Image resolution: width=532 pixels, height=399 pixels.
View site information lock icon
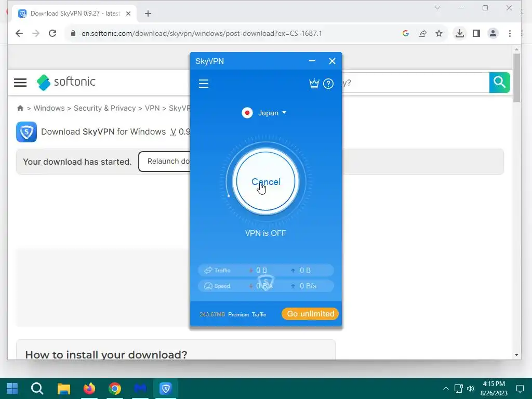click(73, 33)
